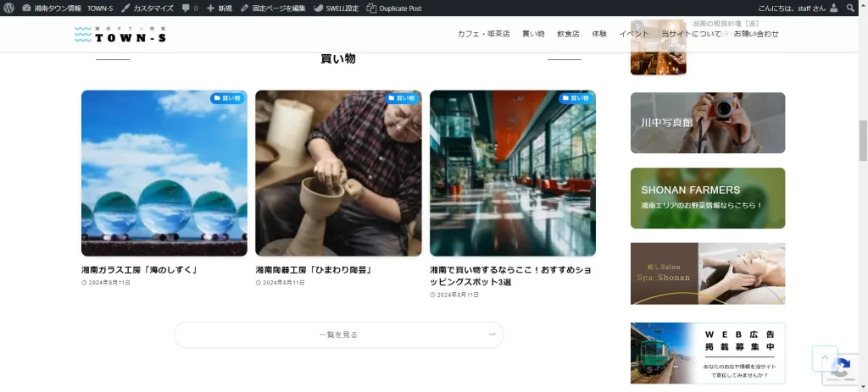Open the 川中写真館 sidebar banner

click(708, 123)
